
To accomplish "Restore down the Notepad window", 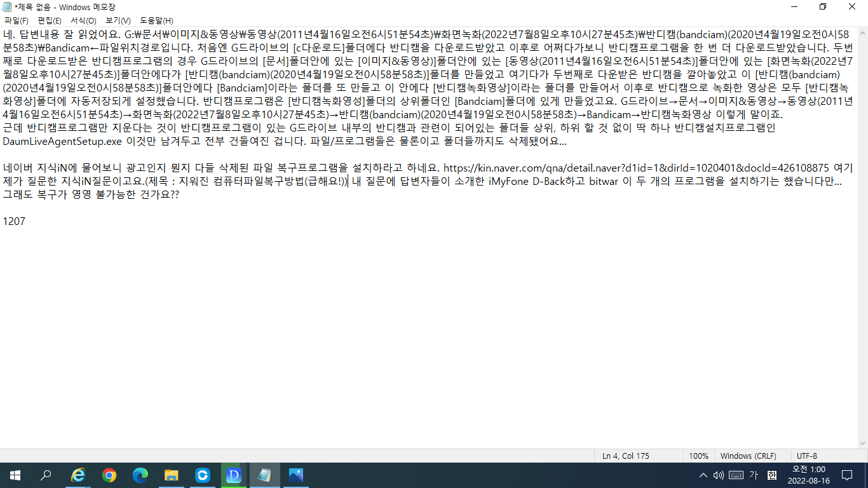I will click(823, 6).
